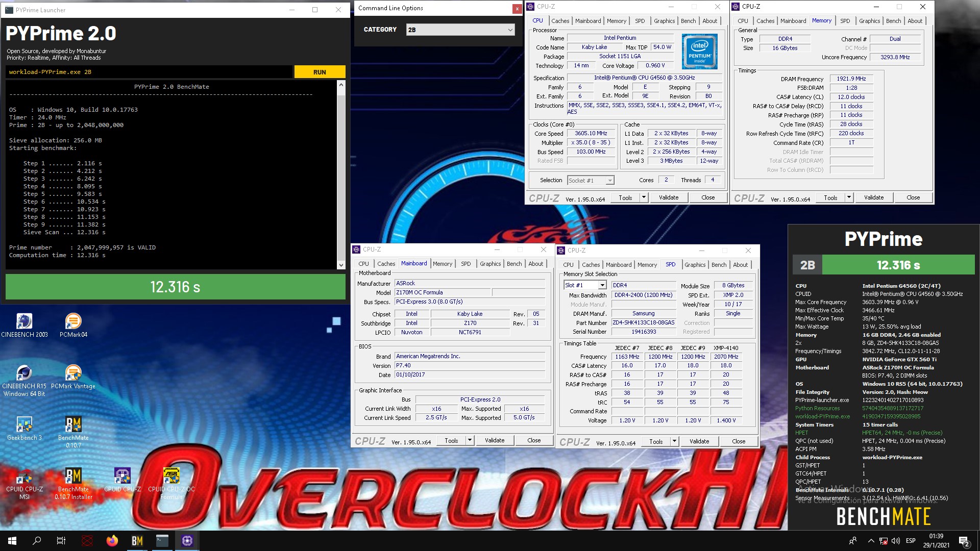Open Task View in taskbar
The height and width of the screenshot is (551, 980).
click(x=61, y=541)
